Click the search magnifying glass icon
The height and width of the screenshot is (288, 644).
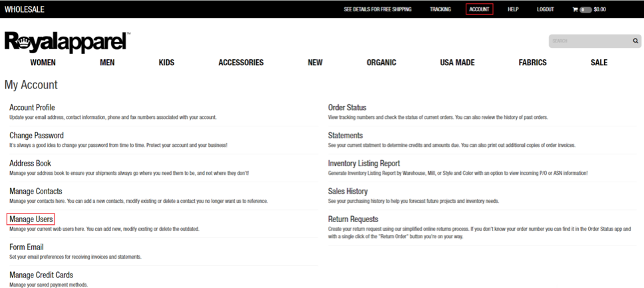point(635,41)
